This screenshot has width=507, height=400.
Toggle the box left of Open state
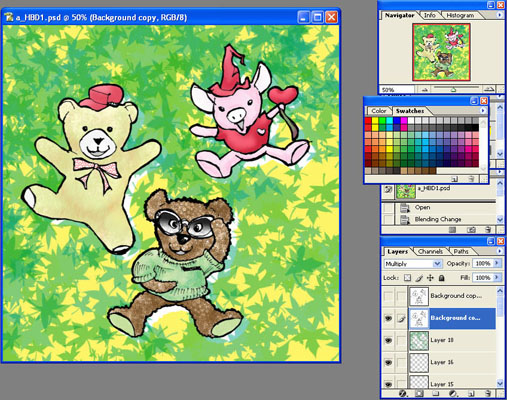pyautogui.click(x=388, y=208)
